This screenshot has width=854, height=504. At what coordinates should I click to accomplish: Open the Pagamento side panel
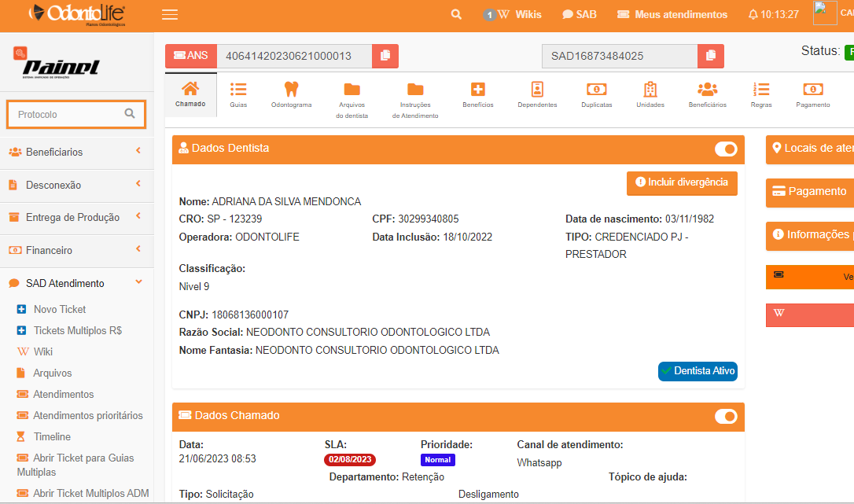[x=810, y=192]
